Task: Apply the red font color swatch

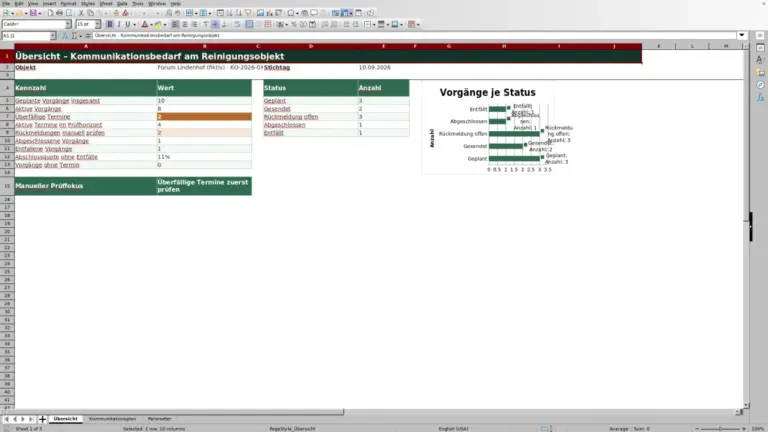Action: [x=144, y=24]
